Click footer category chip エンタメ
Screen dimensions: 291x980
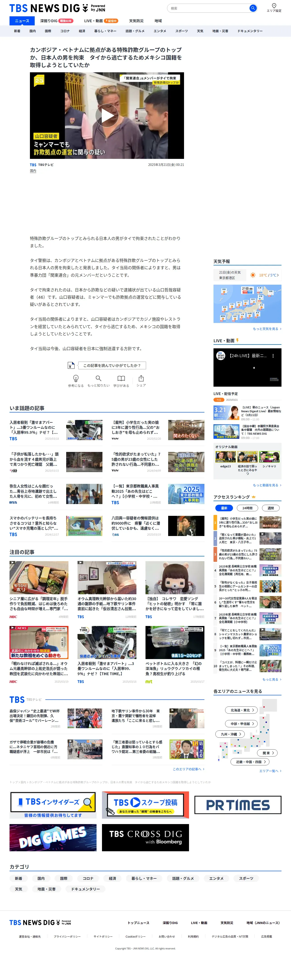coord(216,878)
